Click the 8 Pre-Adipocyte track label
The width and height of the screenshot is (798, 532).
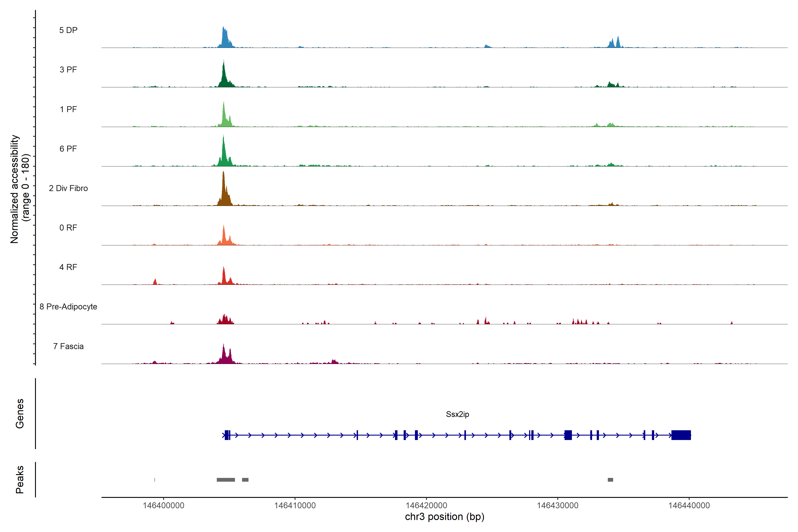tap(68, 307)
